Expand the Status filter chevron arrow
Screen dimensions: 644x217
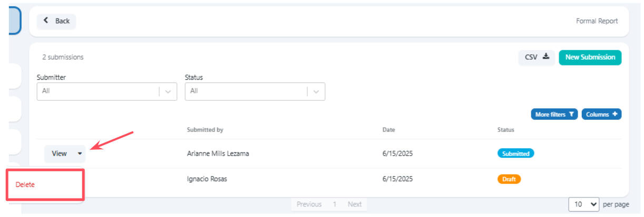316,91
